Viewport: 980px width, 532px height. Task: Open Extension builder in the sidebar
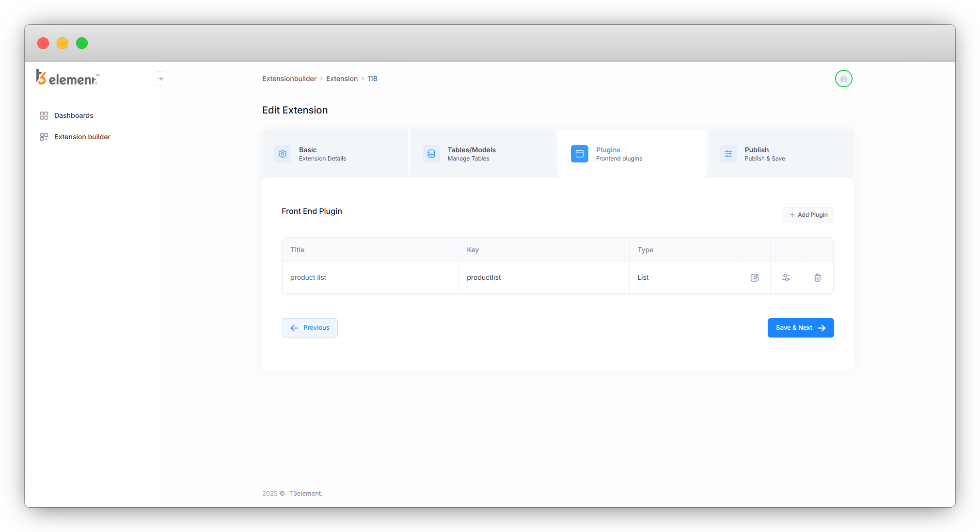pyautogui.click(x=82, y=137)
